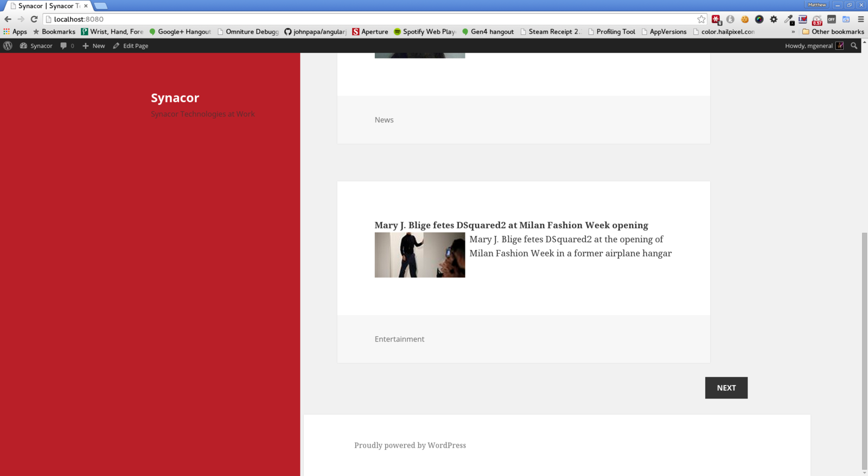Open the page load timer extension
Screen dimensions: 868x476
click(817, 20)
